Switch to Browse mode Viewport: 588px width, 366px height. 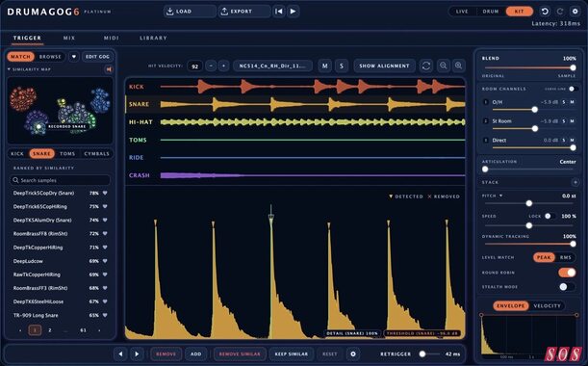point(50,57)
